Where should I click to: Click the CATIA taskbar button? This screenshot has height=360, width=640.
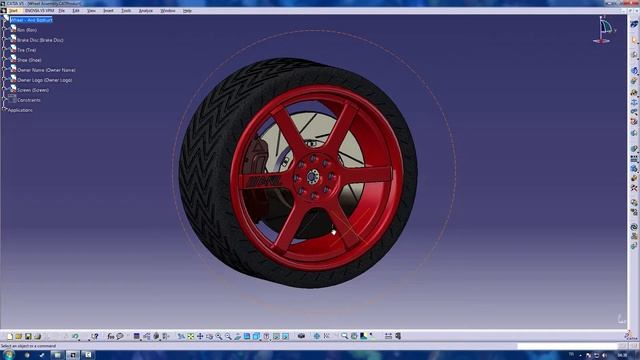pos(73,355)
